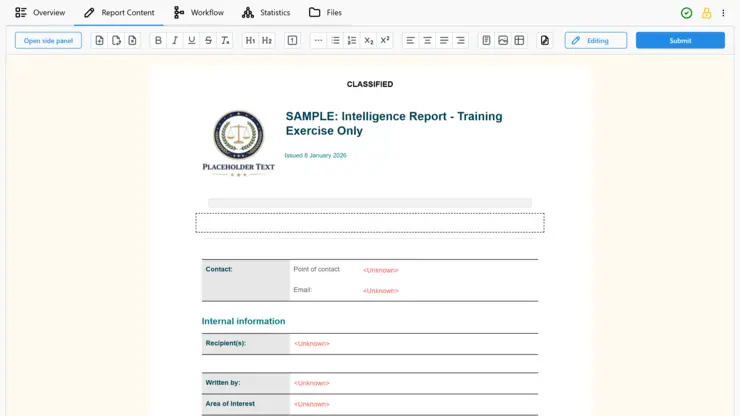
Task: Open the Workflow tab
Action: (x=199, y=13)
